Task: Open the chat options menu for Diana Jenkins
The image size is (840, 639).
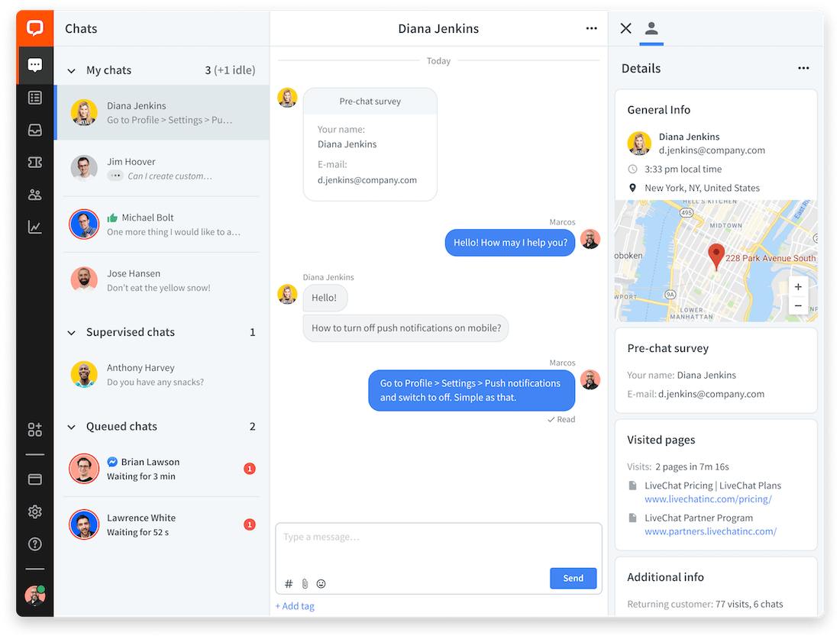Action: [x=591, y=28]
